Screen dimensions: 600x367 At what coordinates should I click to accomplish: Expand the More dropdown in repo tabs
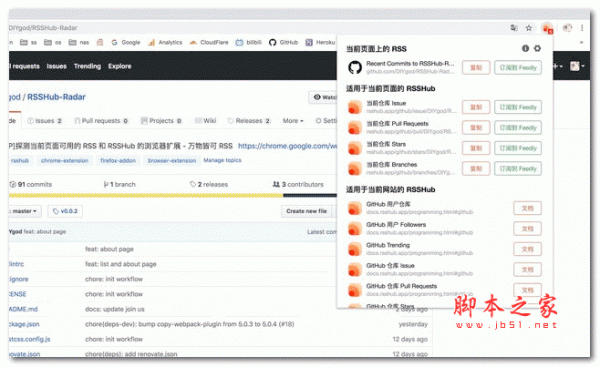pyautogui.click(x=293, y=121)
